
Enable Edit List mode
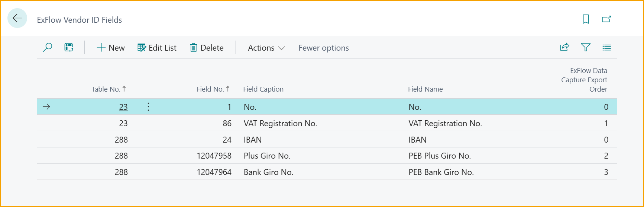click(157, 48)
